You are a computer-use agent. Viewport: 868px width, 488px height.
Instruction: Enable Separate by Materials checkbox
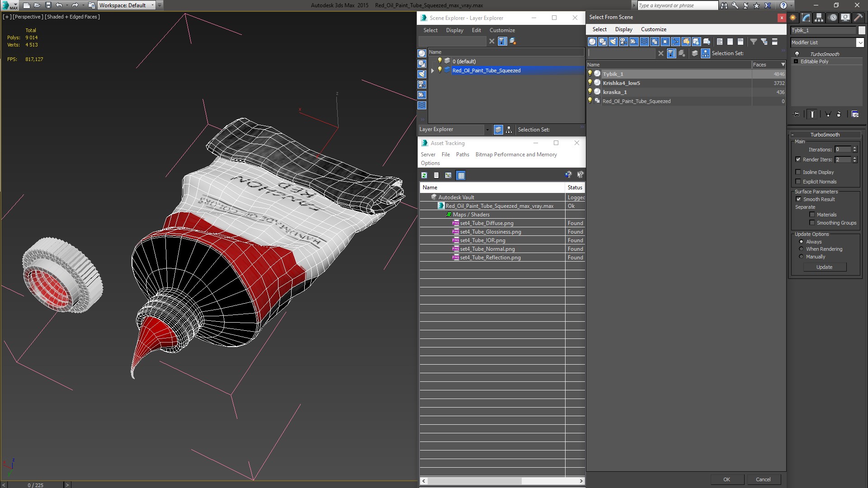[x=812, y=215]
